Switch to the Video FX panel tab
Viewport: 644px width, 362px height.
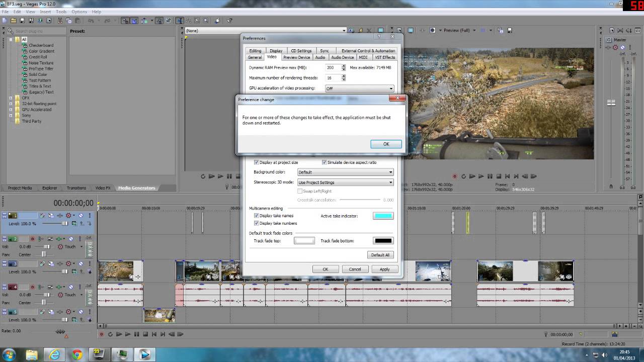[x=103, y=188]
